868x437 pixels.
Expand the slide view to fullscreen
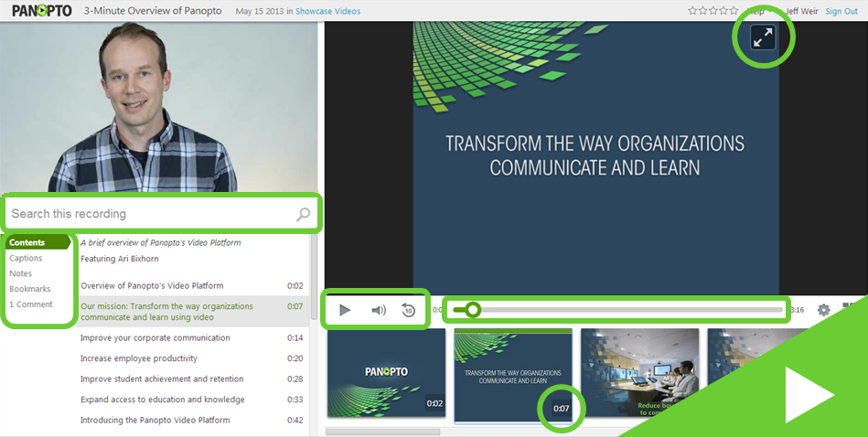(762, 37)
